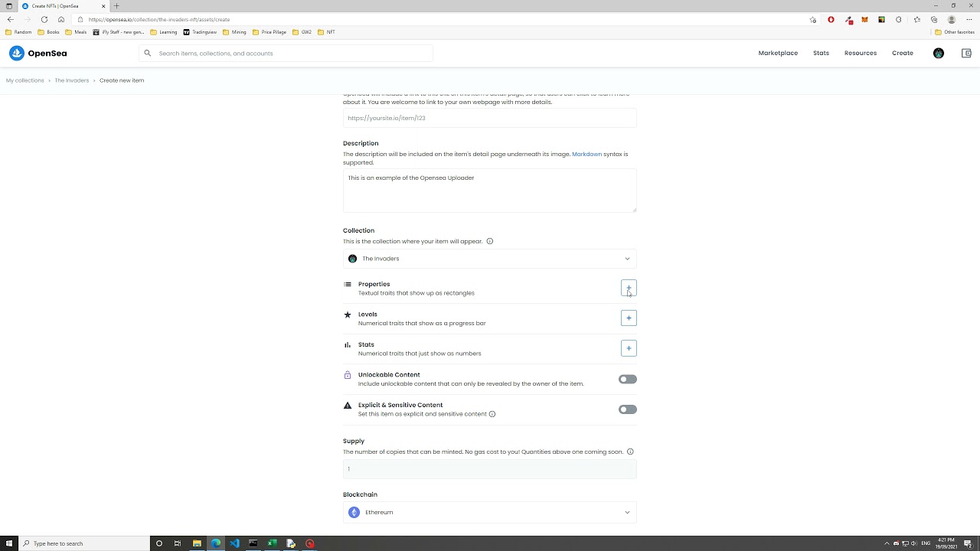Image resolution: width=980 pixels, height=551 pixels.
Task: Click the OpenSea logo
Action: 38,53
